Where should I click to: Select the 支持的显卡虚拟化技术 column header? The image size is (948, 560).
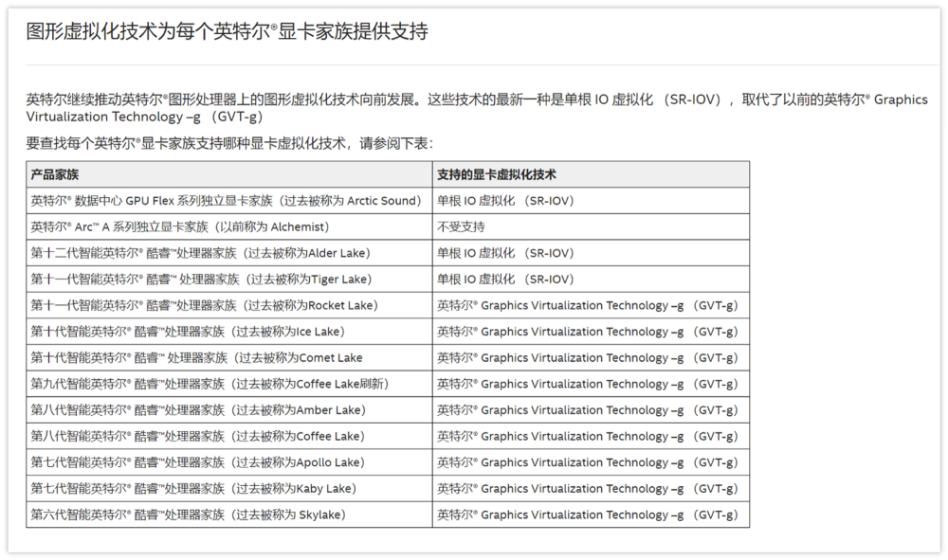tap(591, 174)
